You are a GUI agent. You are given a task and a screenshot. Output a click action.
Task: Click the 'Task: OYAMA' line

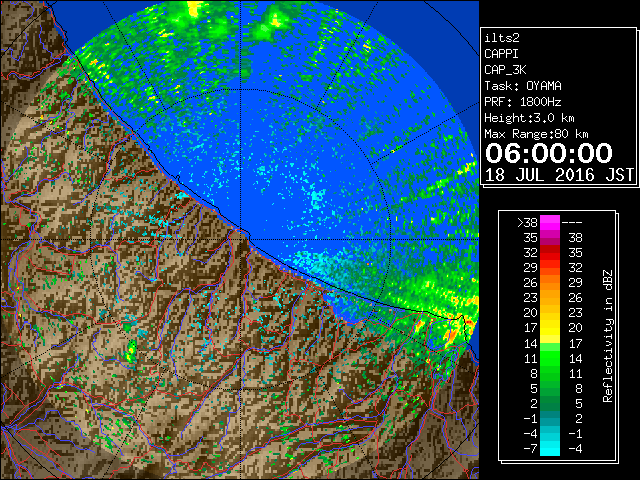[x=523, y=86]
